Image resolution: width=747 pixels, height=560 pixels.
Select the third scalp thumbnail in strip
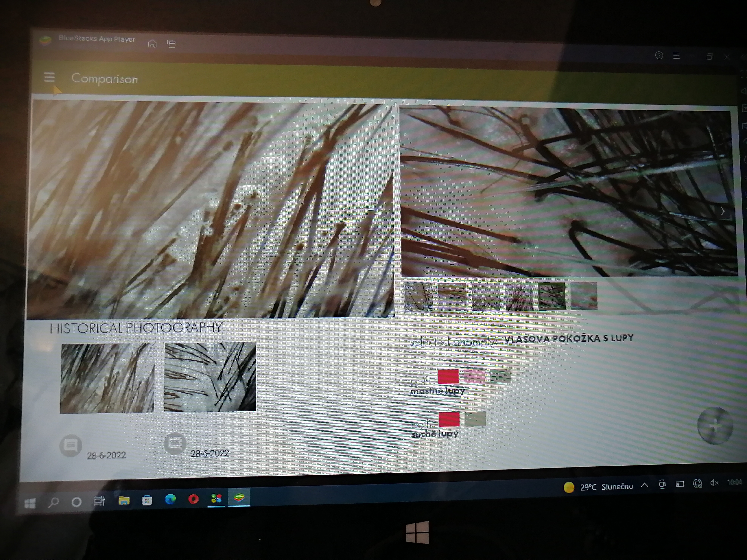pyautogui.click(x=486, y=297)
